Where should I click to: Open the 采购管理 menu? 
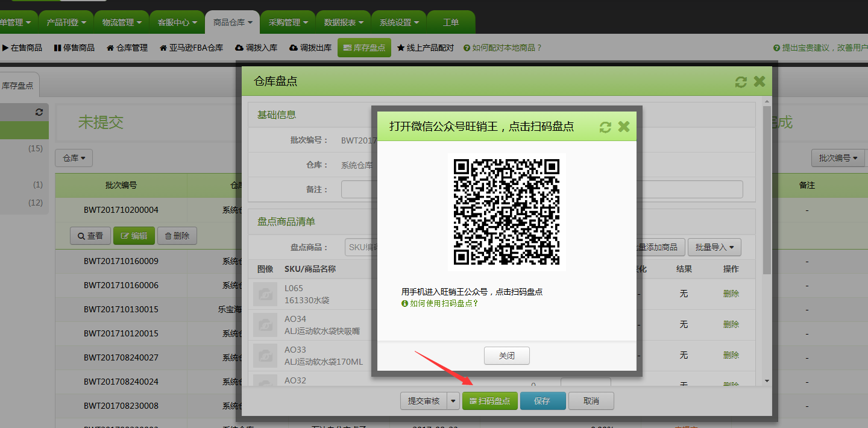(x=288, y=22)
